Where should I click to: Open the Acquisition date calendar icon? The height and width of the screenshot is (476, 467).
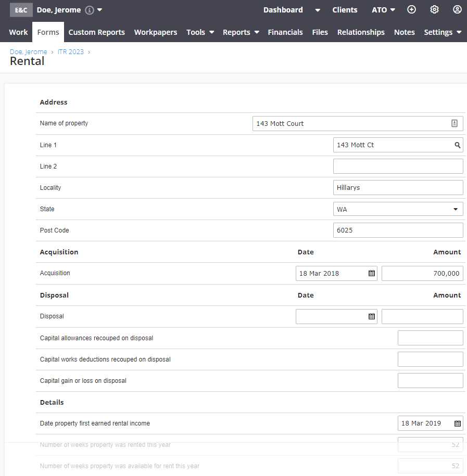point(372,273)
